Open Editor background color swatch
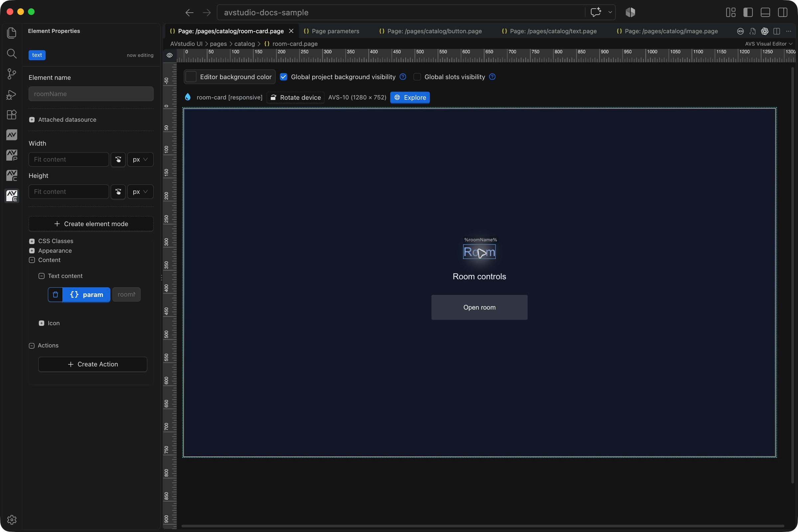Viewport: 798px width, 532px height. click(191, 77)
